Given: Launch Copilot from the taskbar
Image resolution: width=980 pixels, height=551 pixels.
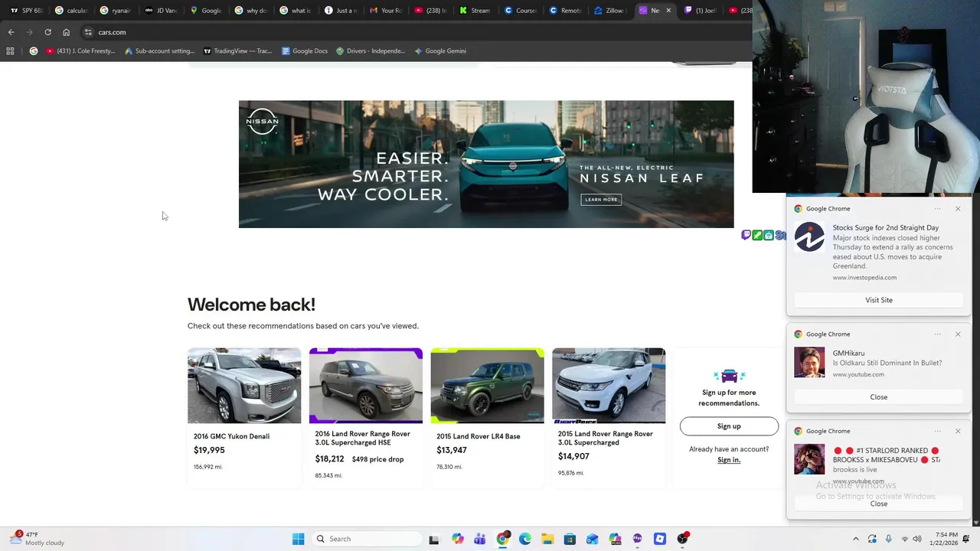Looking at the screenshot, I should coord(458,539).
